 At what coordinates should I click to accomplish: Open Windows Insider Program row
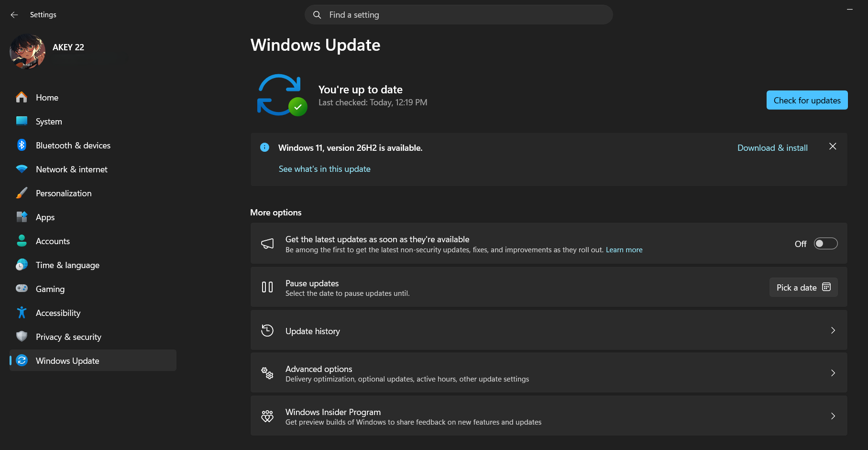[549, 416]
